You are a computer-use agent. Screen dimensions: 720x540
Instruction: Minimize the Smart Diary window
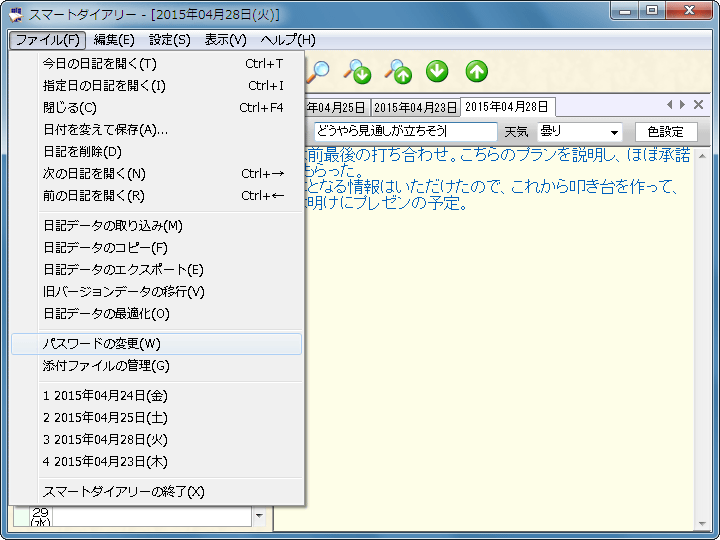(625, 11)
